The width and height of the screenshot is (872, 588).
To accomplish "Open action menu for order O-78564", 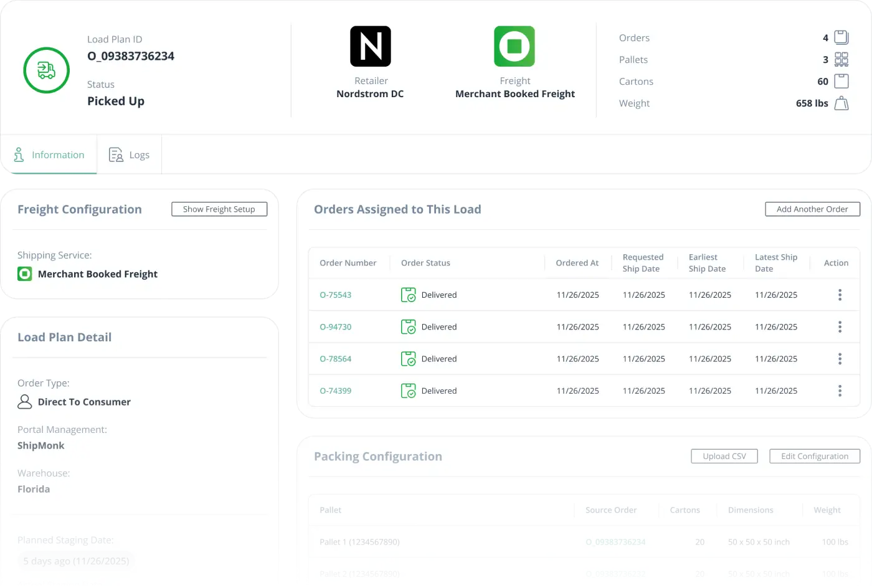I will (840, 359).
